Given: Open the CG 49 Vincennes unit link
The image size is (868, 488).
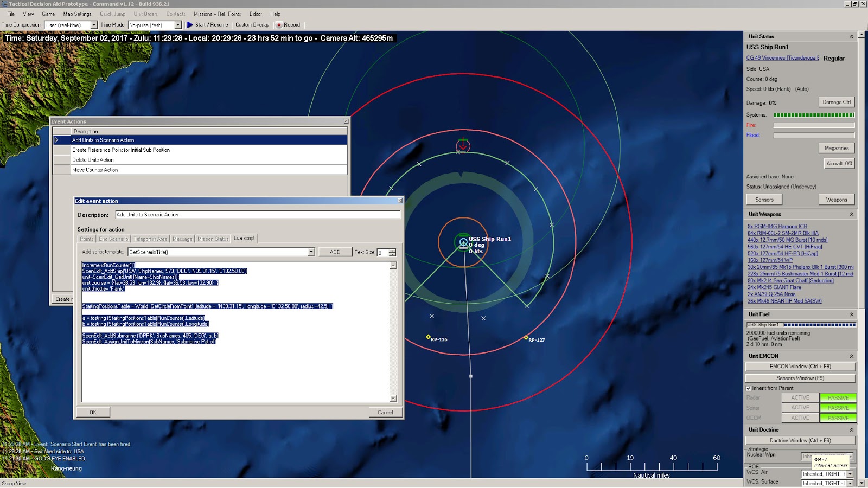Looking at the screenshot, I should pyautogui.click(x=782, y=58).
